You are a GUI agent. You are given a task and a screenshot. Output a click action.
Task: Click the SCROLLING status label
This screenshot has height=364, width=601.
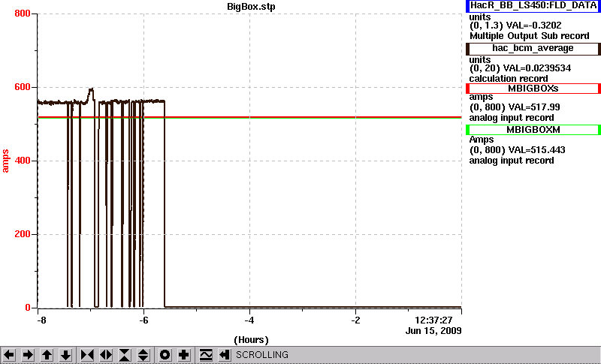click(262, 355)
